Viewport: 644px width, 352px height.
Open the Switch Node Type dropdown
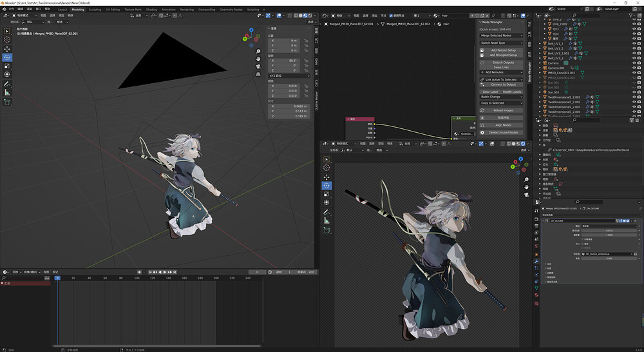click(501, 43)
